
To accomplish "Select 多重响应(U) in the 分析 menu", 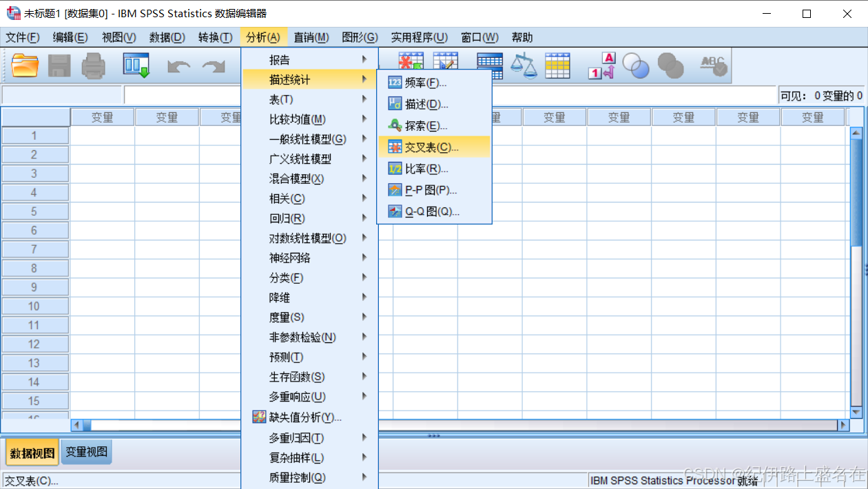I will [309, 397].
